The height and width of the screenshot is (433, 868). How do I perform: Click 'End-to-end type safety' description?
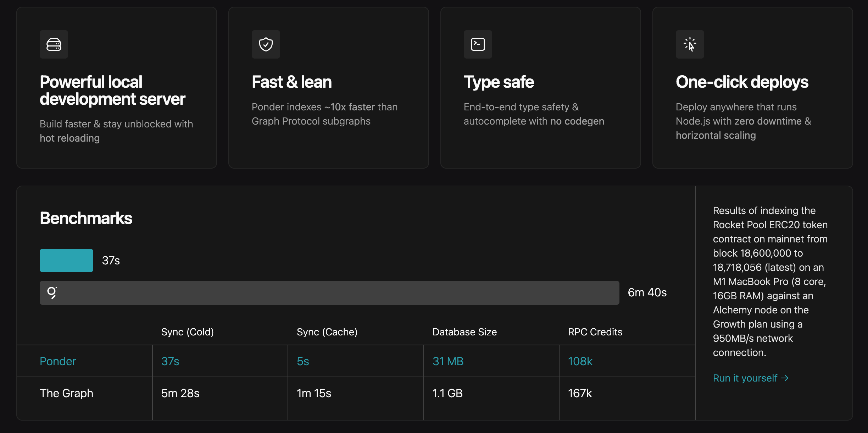(534, 114)
